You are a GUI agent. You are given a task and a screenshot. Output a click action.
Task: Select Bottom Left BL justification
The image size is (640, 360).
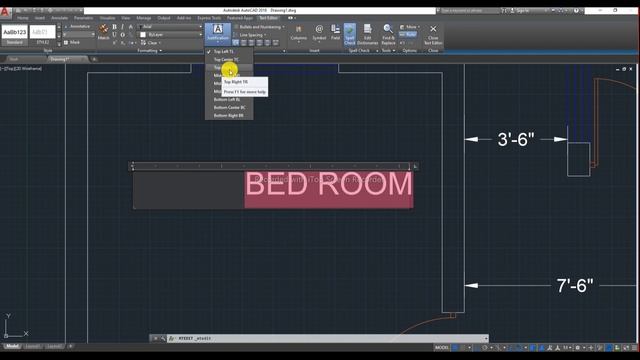click(229, 100)
